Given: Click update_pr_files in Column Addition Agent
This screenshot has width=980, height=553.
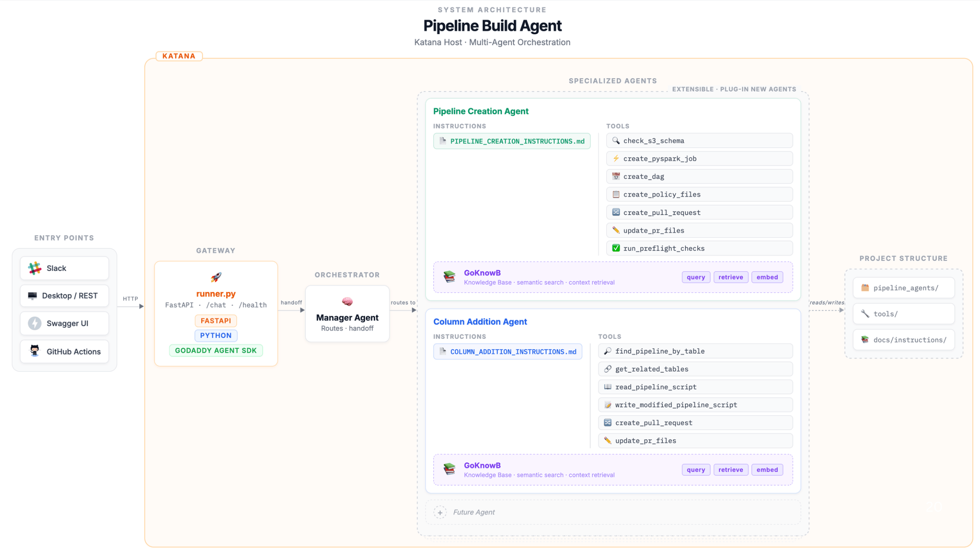Looking at the screenshot, I should 696,440.
